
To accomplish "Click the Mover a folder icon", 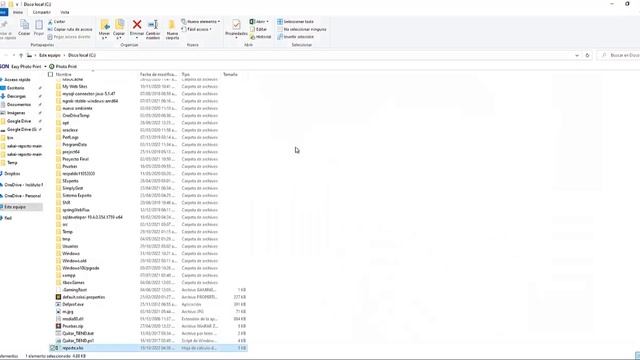I will tap(104, 25).
